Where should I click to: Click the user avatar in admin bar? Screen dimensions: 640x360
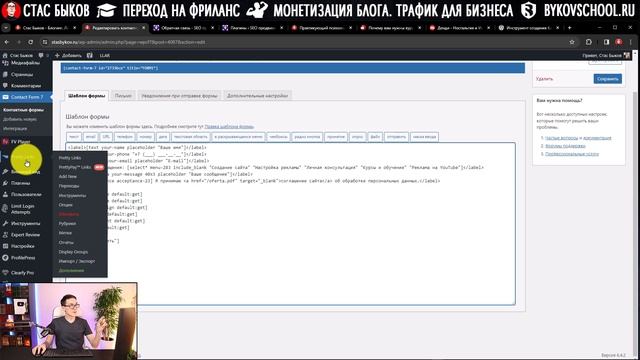click(x=627, y=55)
